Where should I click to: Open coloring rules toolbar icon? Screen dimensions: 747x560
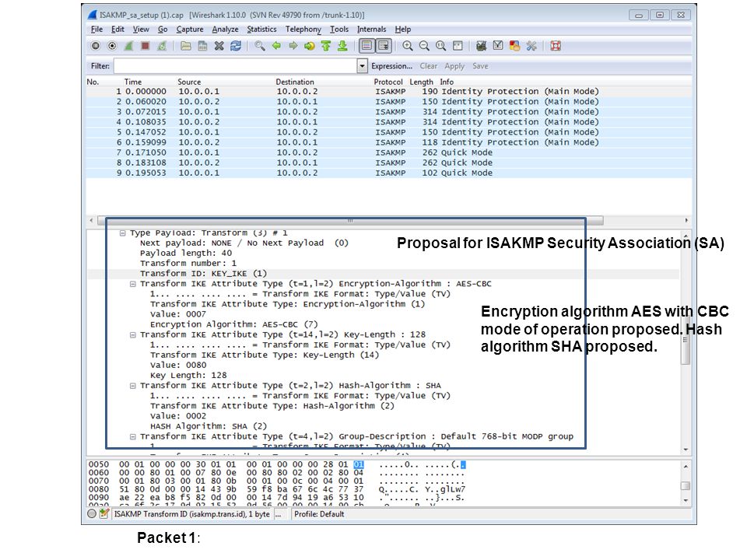[x=514, y=46]
